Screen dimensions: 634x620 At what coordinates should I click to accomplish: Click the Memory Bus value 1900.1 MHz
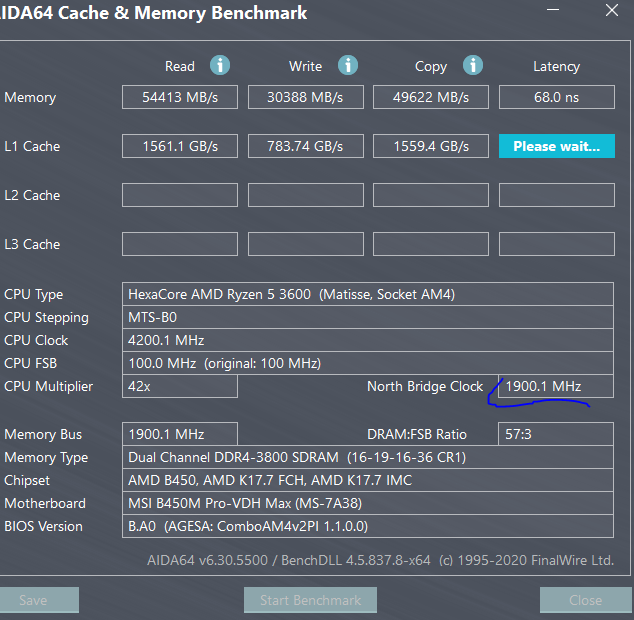(180, 434)
